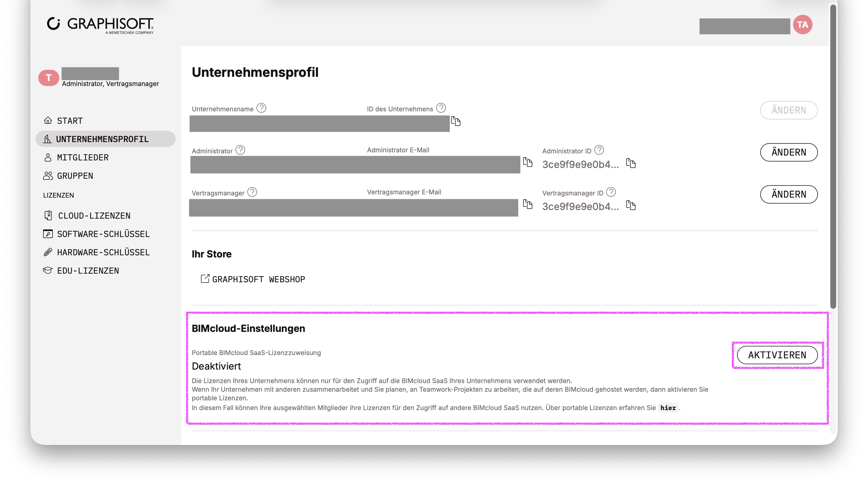Show help for Administrator ID
Screen dimensions: 868x485
tap(599, 150)
